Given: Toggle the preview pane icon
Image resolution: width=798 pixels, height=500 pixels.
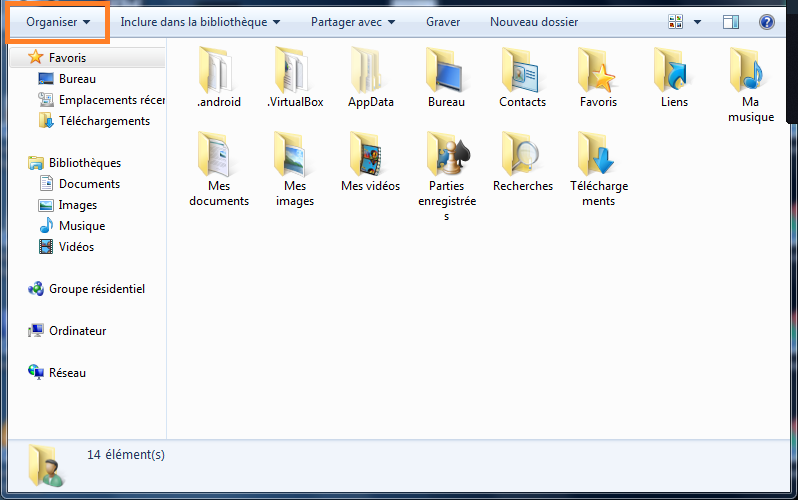Looking at the screenshot, I should click(x=731, y=21).
